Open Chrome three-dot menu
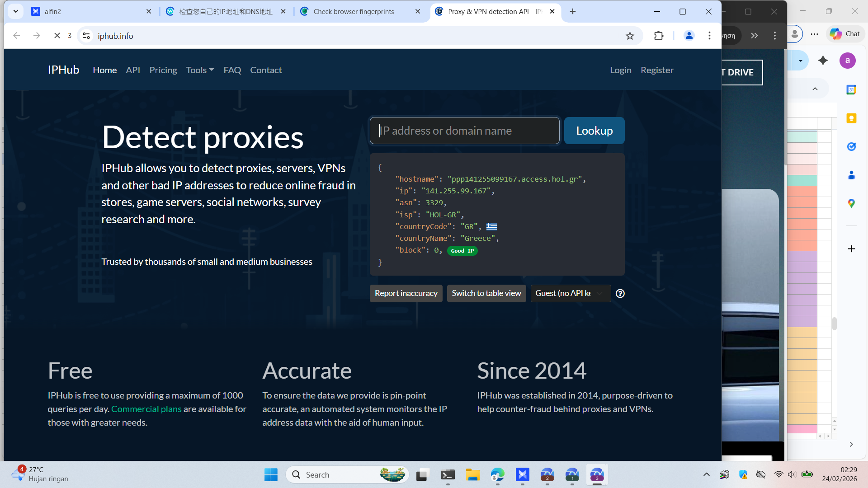Image resolution: width=868 pixels, height=488 pixels. click(709, 36)
